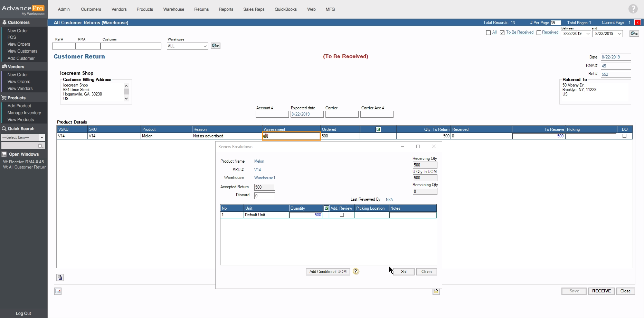The height and width of the screenshot is (318, 644).
Task: Click the Set button in Review Breakdown
Action: (x=404, y=272)
